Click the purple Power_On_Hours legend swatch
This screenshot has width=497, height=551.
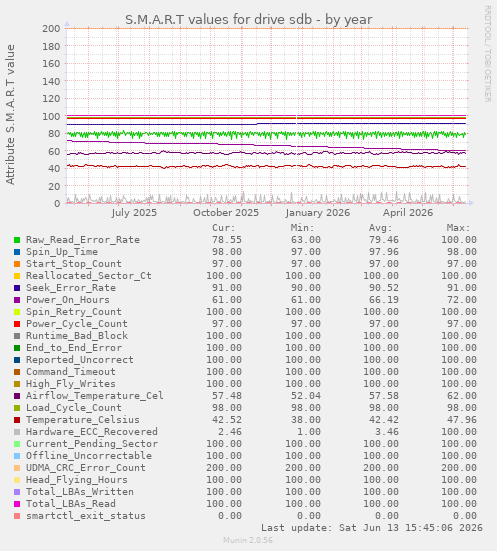point(17,300)
